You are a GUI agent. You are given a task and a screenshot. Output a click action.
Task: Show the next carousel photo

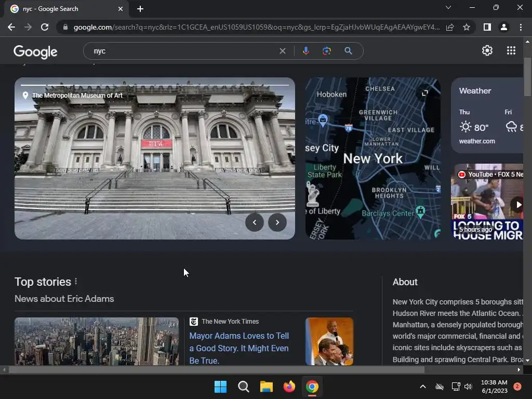(277, 222)
